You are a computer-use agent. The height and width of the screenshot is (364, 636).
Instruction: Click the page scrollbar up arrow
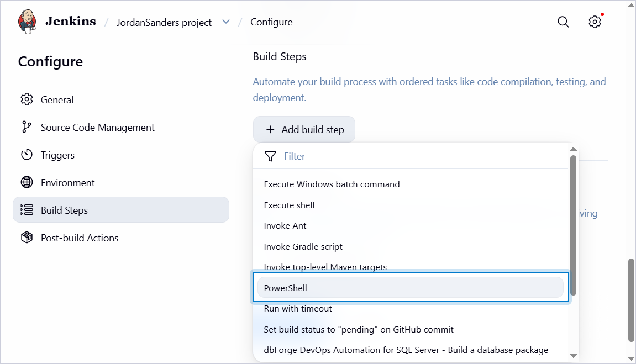click(x=631, y=4)
